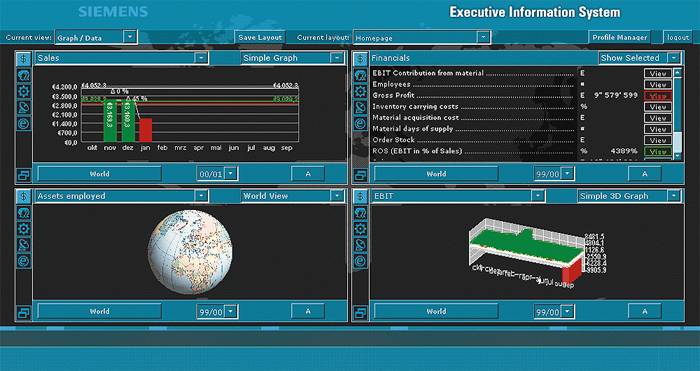This screenshot has height=371, width=700.
Task: Toggle the red View button for Gross Profit
Action: coord(658,96)
